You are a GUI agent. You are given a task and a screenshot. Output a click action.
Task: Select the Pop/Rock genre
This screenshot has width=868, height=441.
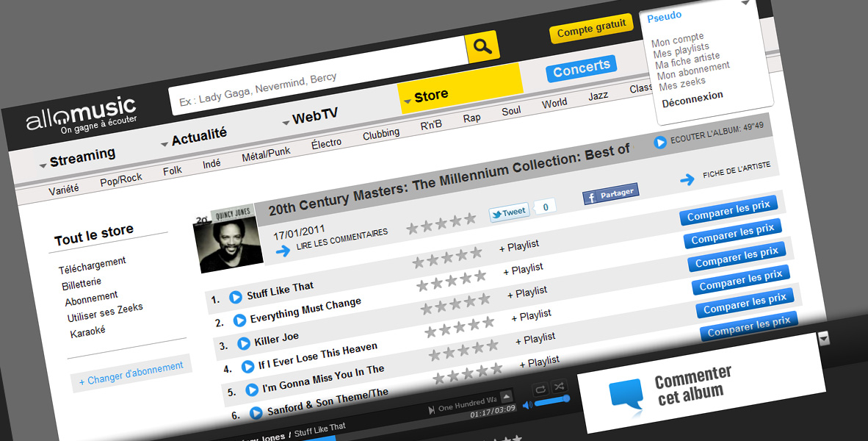point(121,179)
